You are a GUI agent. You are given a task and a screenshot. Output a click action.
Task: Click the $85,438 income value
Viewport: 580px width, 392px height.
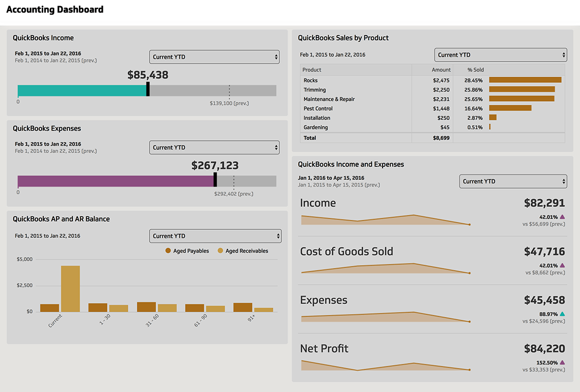[x=148, y=75]
